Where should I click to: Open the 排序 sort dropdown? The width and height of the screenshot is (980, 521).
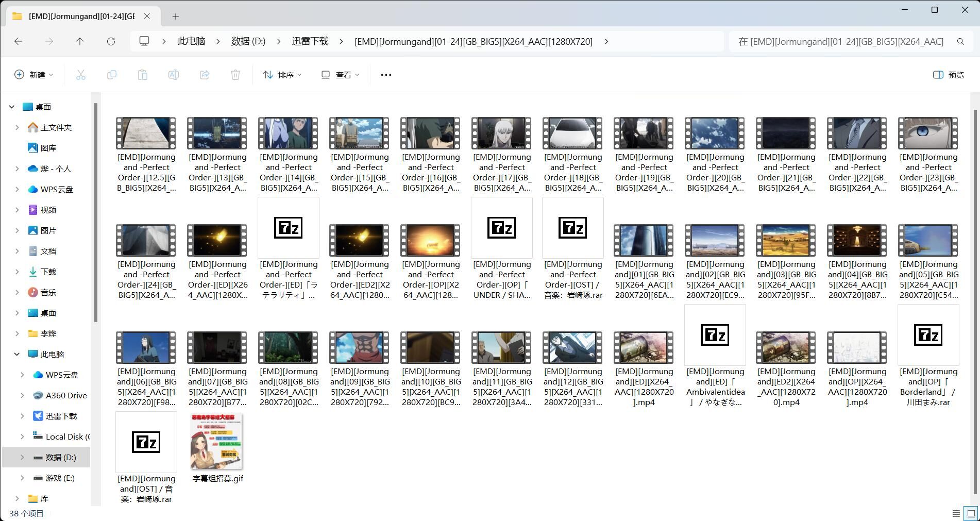coord(282,75)
